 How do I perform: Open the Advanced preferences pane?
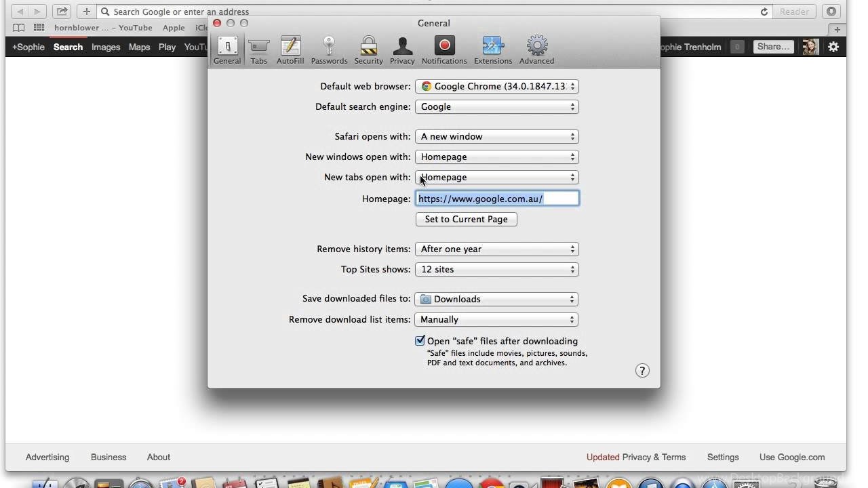[x=536, y=51]
